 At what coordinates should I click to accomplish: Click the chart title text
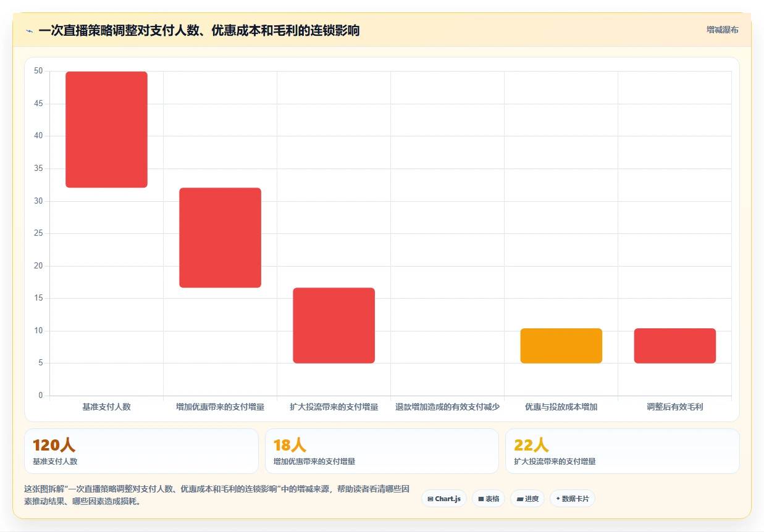[199, 31]
